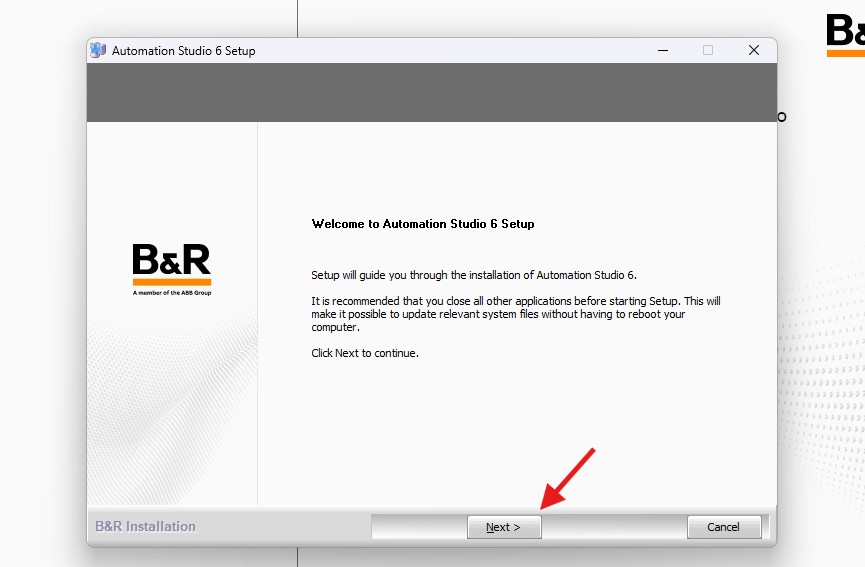Screen dimensions: 865x567
Task: Click the 'Setup will guide you through' sentence
Action: click(x=474, y=275)
